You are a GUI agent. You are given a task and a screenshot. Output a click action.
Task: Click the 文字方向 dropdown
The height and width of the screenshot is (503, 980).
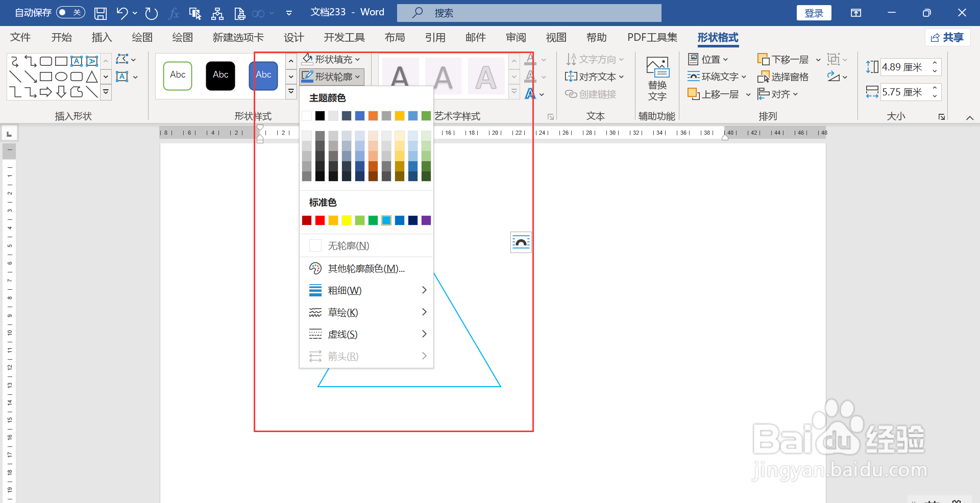[x=595, y=59]
